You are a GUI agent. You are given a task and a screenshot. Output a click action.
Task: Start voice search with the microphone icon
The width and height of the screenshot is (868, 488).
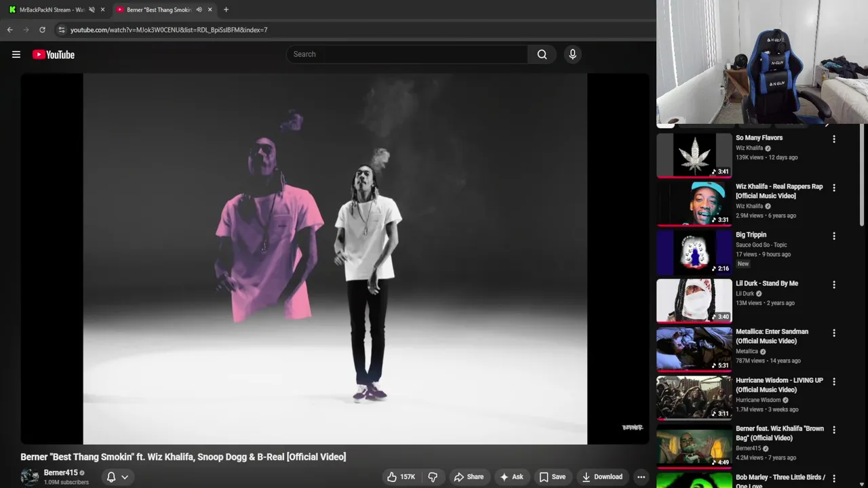(x=572, y=54)
